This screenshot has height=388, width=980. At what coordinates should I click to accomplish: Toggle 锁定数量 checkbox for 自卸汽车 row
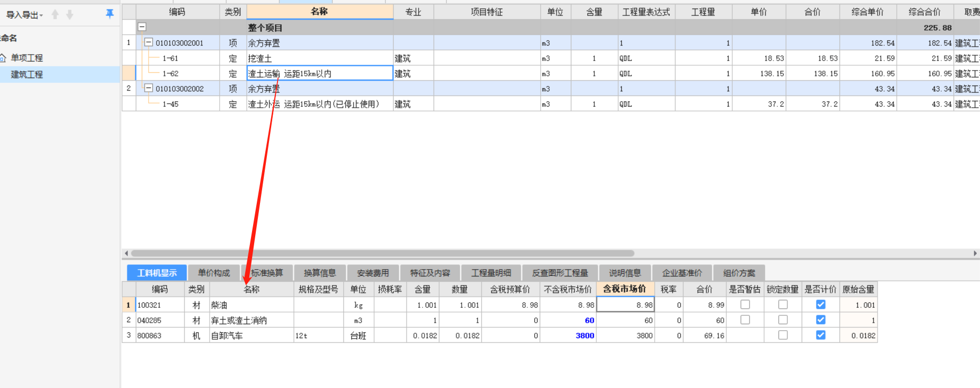tap(783, 335)
